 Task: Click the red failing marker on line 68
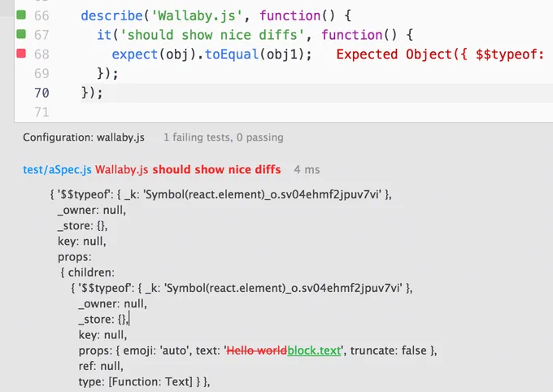click(21, 54)
